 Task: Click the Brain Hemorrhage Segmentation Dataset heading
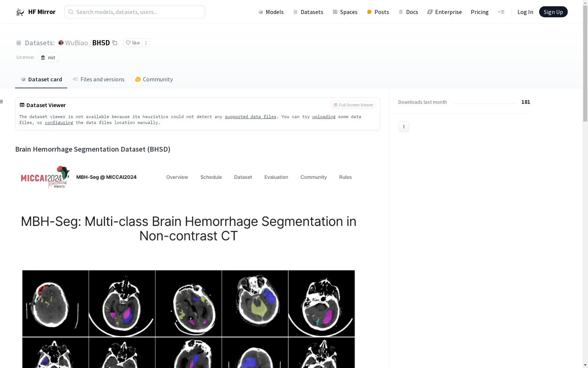(93, 149)
